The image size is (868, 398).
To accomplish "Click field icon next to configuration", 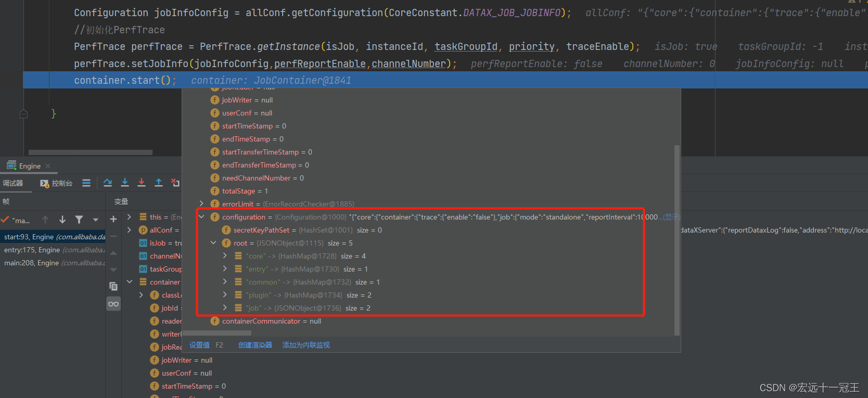I will click(215, 217).
